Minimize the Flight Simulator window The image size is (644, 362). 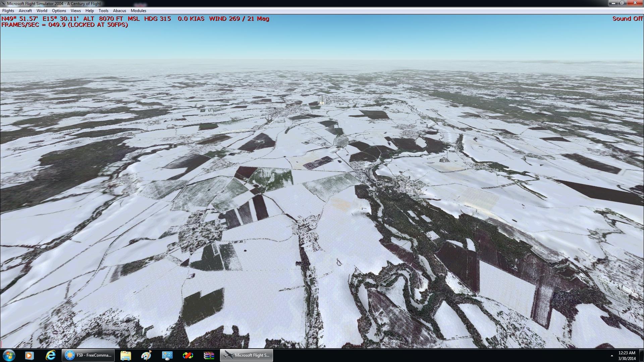[x=614, y=3]
